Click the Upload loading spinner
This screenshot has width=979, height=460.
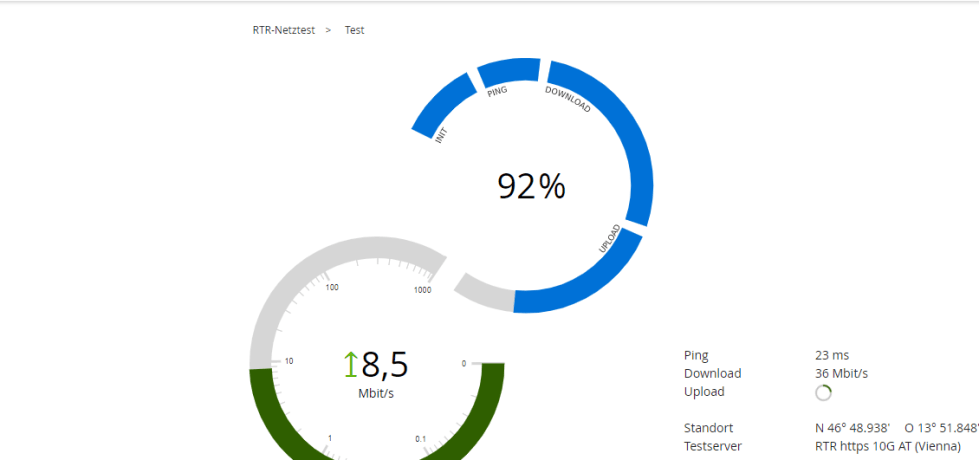824,393
